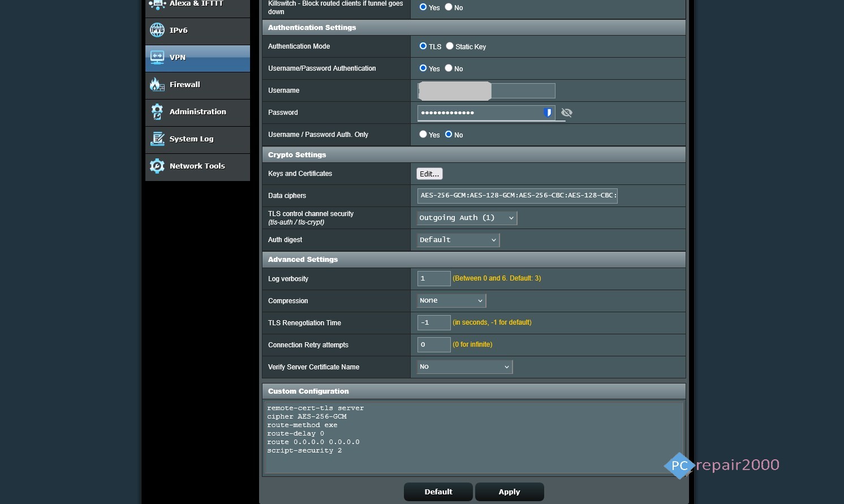The width and height of the screenshot is (844, 504).
Task: Click the IPv6 globe icon in sidebar
Action: 157,31
